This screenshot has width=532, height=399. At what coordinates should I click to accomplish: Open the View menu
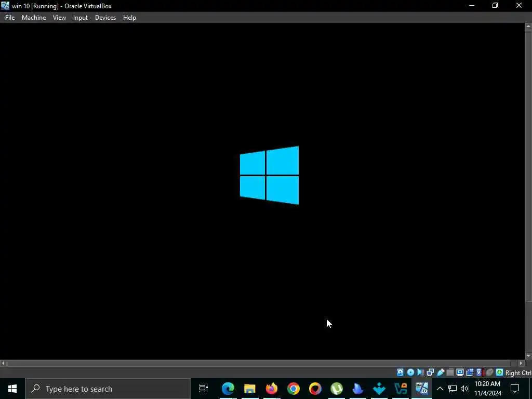[x=59, y=18]
